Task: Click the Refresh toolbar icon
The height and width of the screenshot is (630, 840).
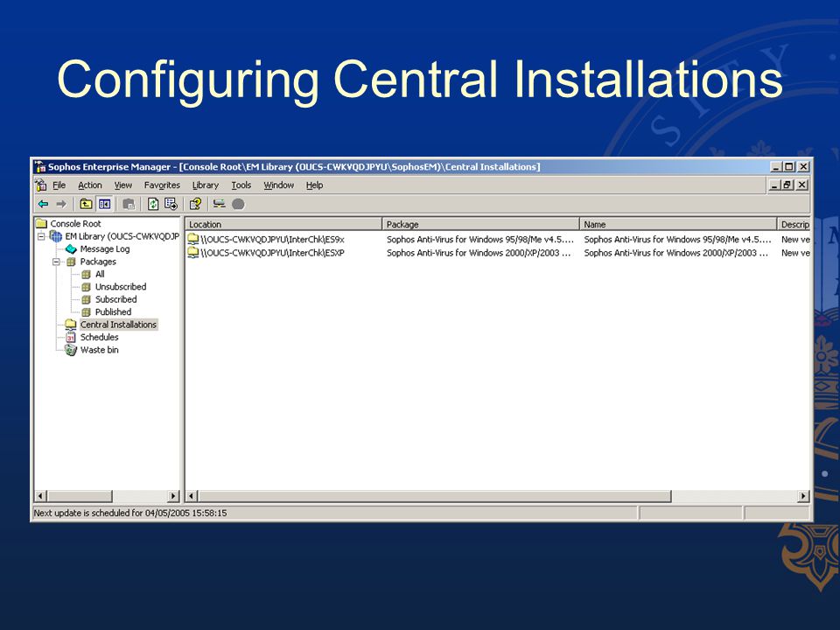Action: [153, 204]
